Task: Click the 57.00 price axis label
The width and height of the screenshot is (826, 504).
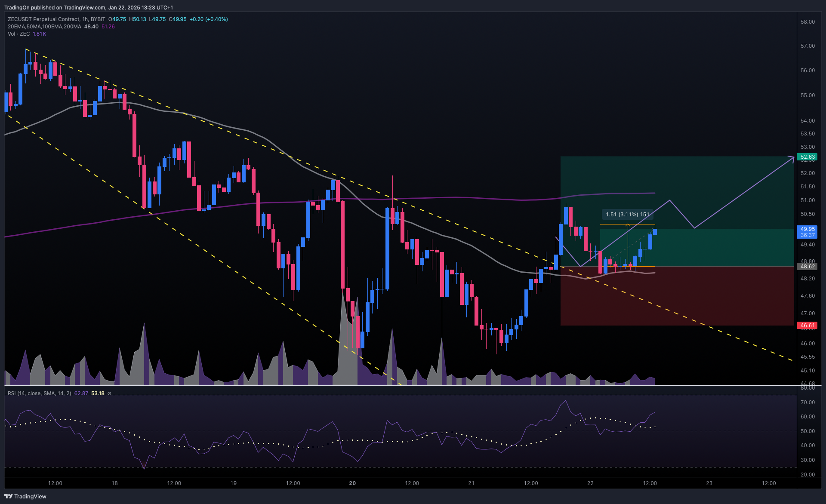Action: (x=808, y=46)
